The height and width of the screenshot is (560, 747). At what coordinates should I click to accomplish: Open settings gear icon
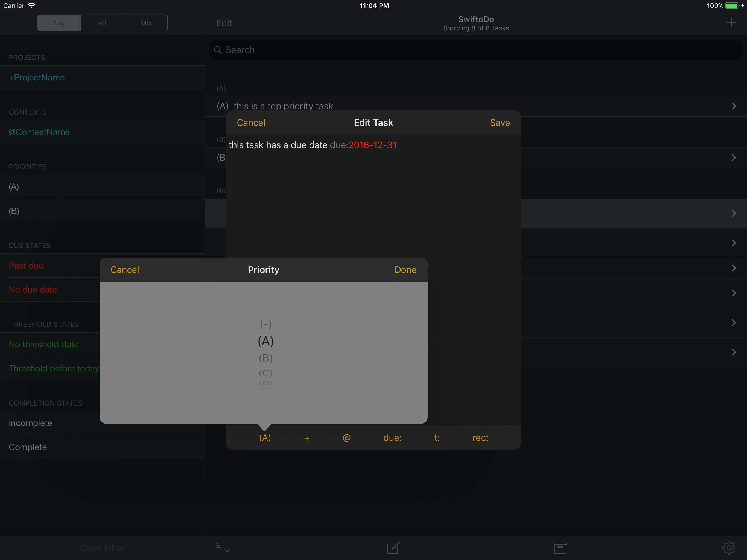(729, 547)
